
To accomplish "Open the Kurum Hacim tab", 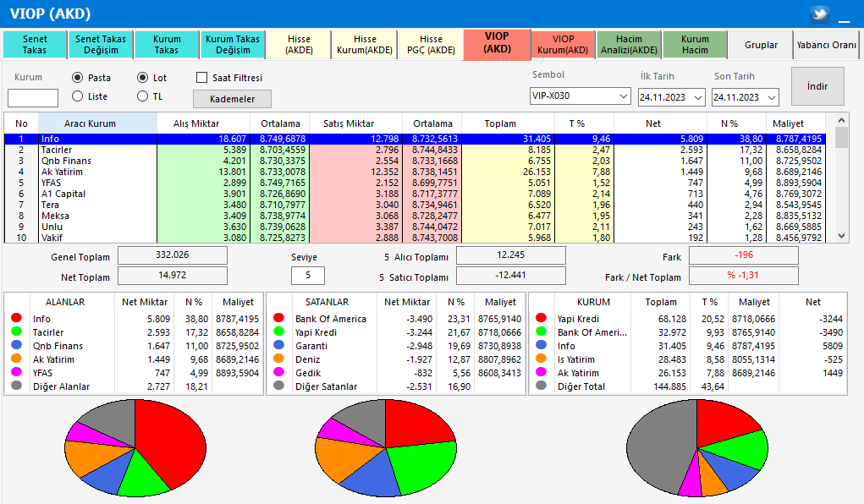I will click(x=695, y=45).
